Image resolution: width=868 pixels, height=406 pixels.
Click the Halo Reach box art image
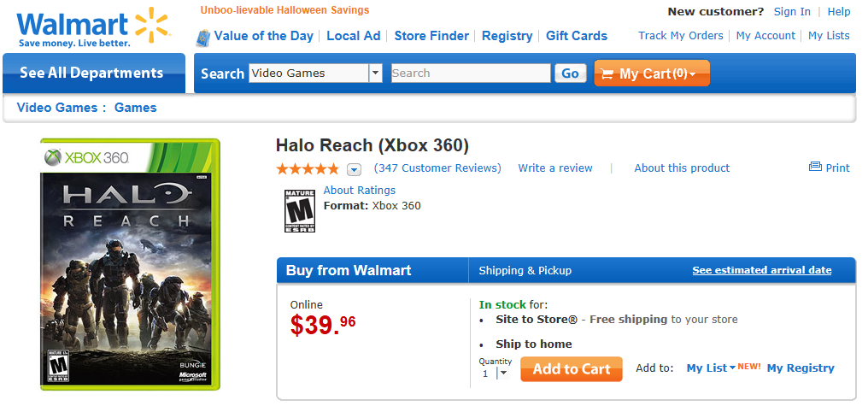coord(131,264)
